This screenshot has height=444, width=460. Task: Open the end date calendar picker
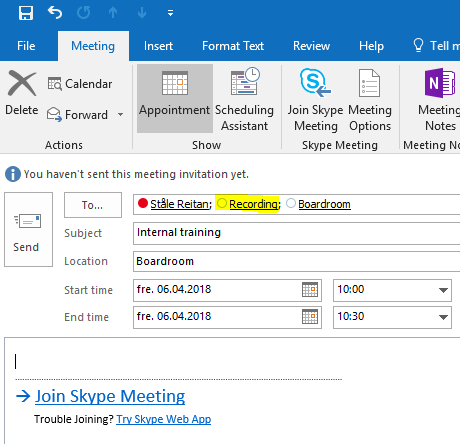310,316
